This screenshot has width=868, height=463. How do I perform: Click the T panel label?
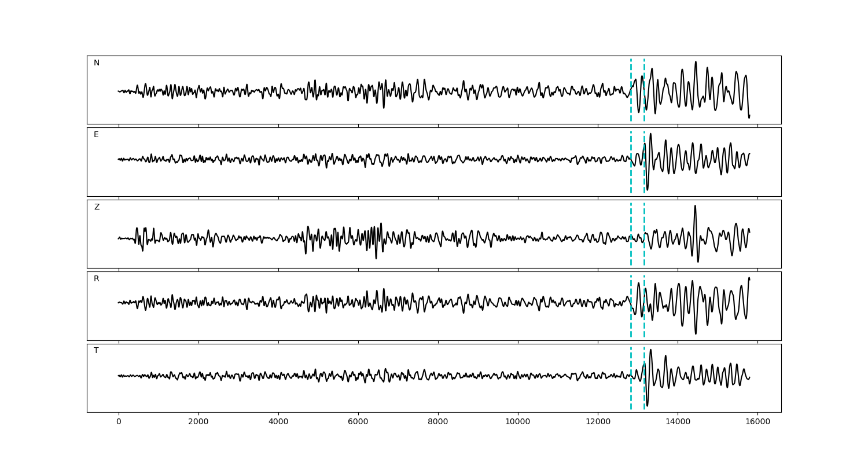point(96,351)
